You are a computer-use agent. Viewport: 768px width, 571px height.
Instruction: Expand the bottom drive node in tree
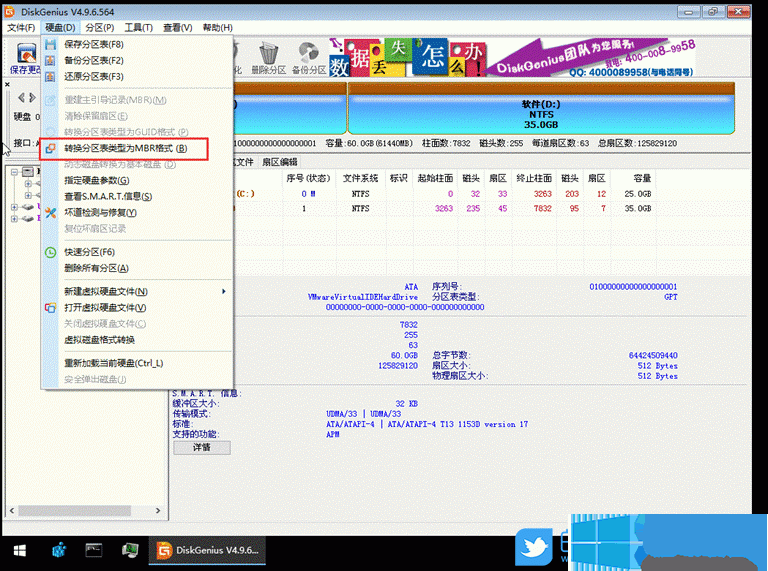click(14, 218)
